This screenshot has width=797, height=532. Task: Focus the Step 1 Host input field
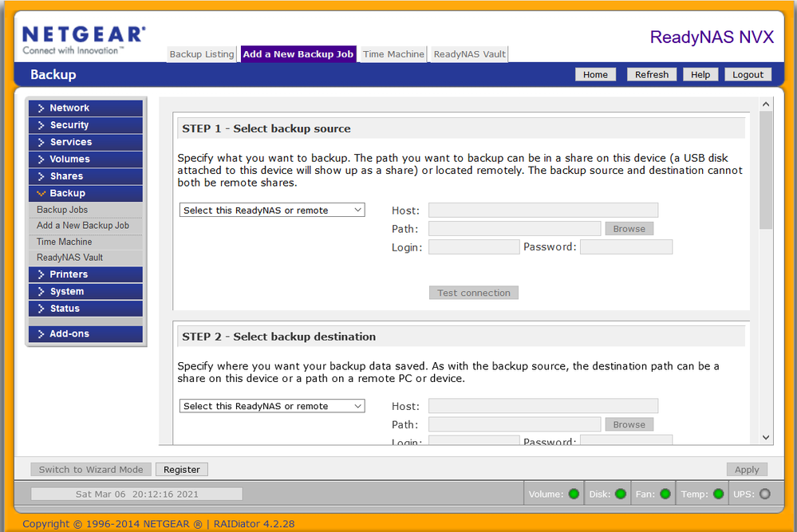point(543,211)
